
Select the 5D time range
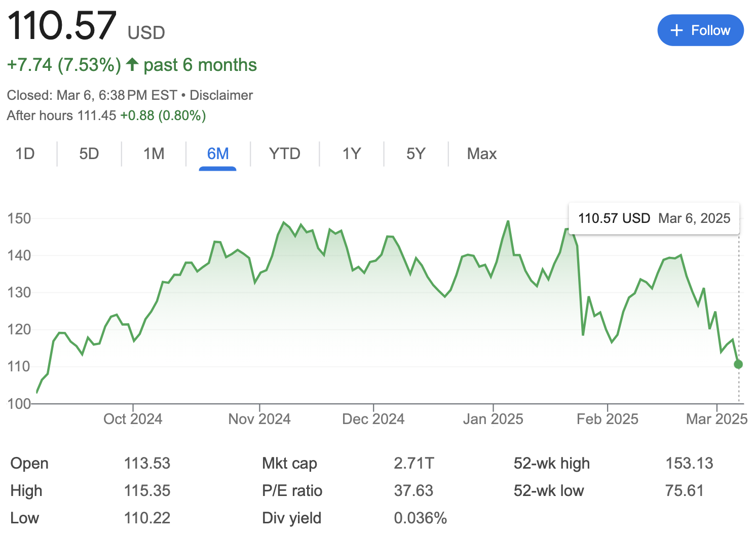(x=89, y=154)
